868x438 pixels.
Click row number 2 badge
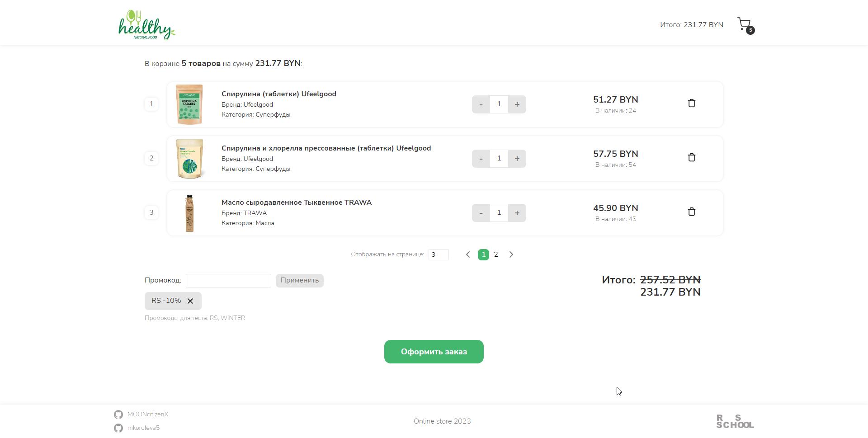151,158
